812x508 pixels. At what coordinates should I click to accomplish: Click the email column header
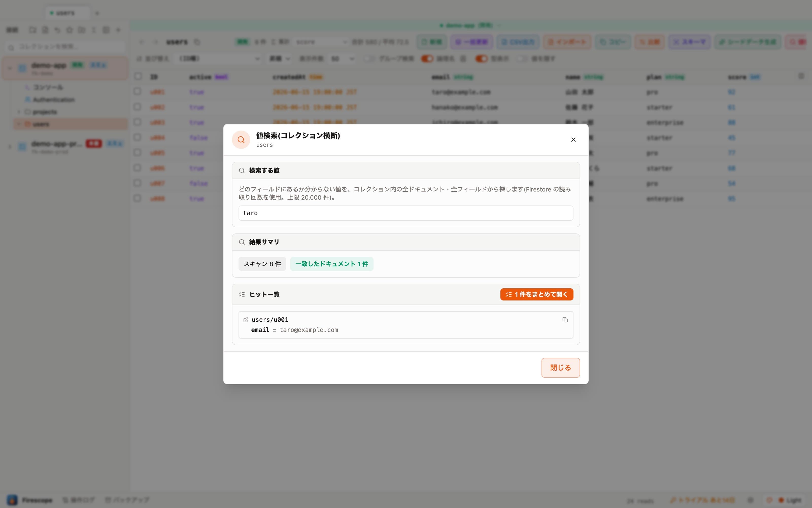point(452,77)
